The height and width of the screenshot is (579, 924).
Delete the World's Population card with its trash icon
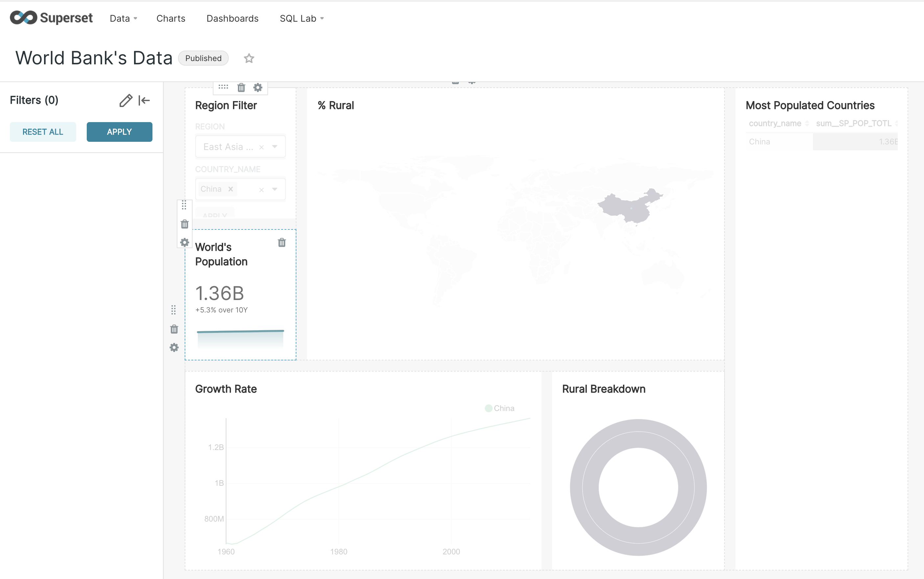(x=282, y=243)
